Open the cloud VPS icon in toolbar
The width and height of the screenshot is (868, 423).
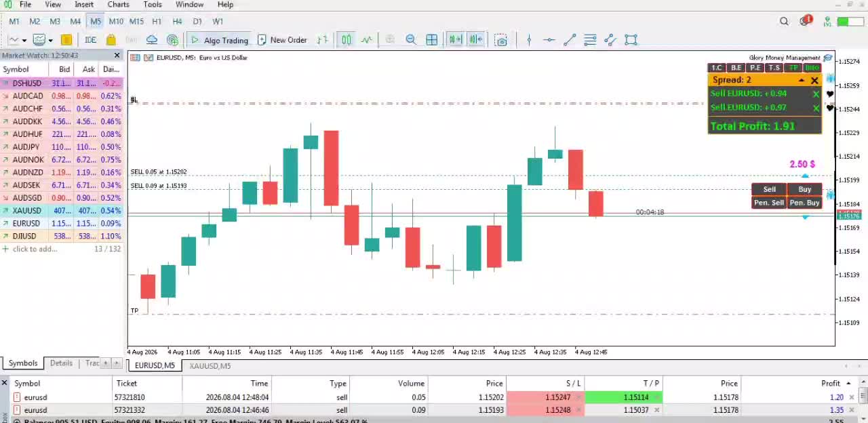pyautogui.click(x=152, y=40)
